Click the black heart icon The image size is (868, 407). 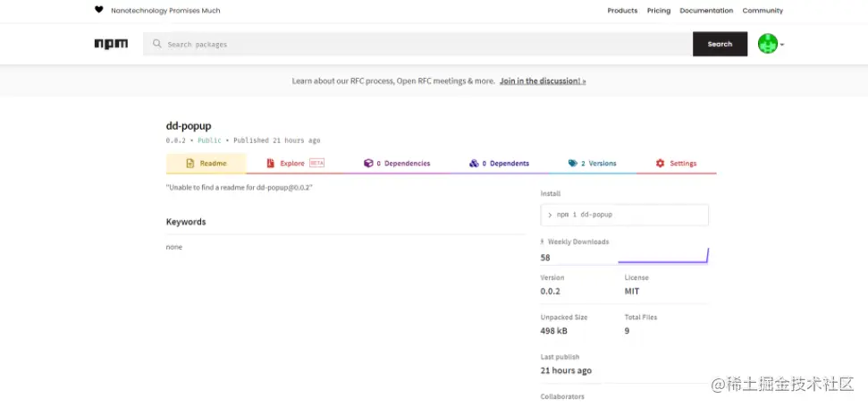[98, 10]
